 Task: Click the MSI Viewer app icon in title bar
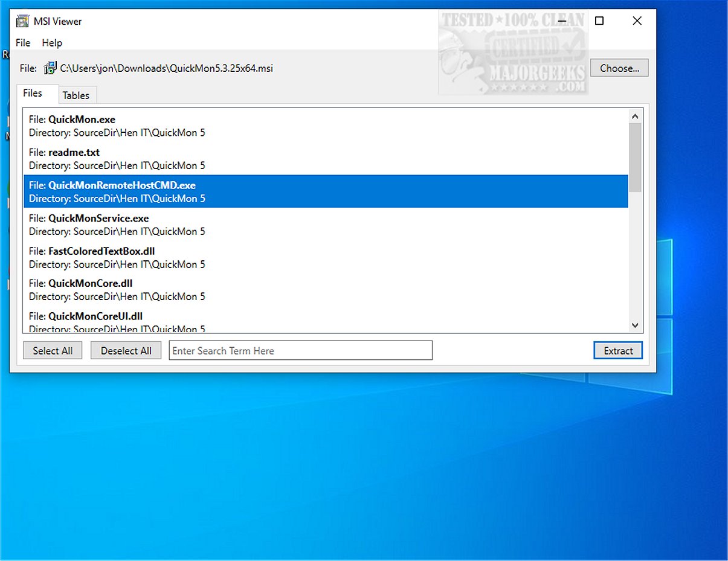(x=23, y=21)
